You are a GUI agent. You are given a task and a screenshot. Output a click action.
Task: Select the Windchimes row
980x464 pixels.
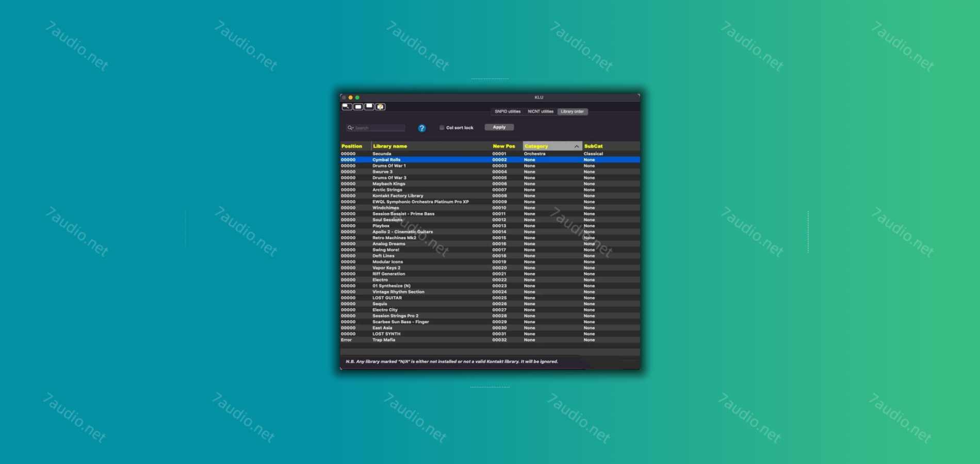pos(490,208)
